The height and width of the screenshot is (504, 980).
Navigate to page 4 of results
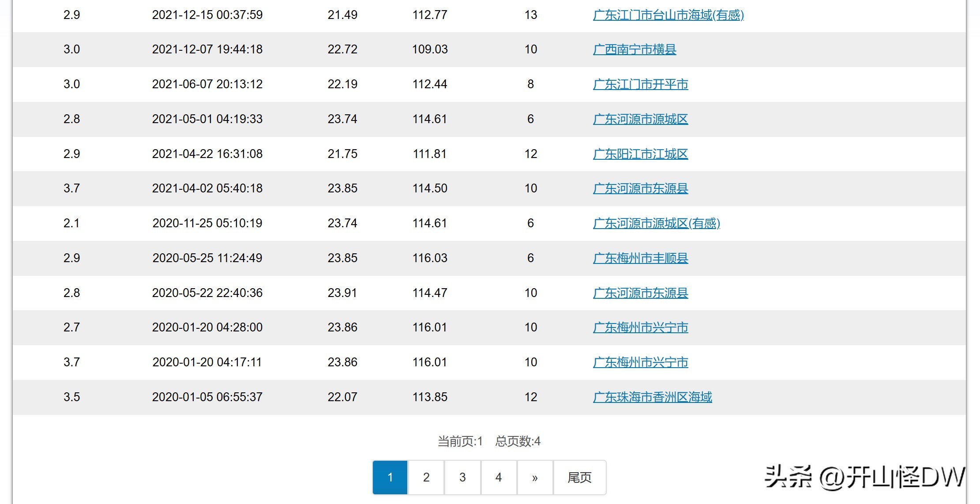[499, 478]
